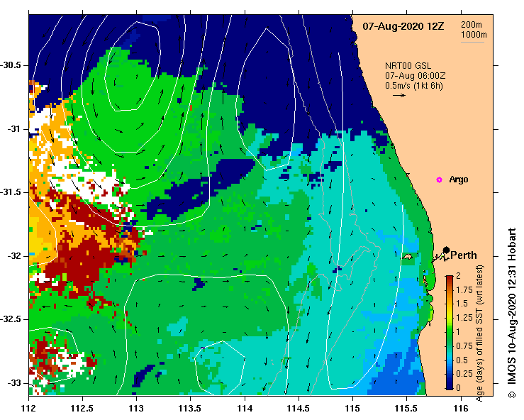
Task: Click the color bar value 1.25
Action: click(464, 318)
